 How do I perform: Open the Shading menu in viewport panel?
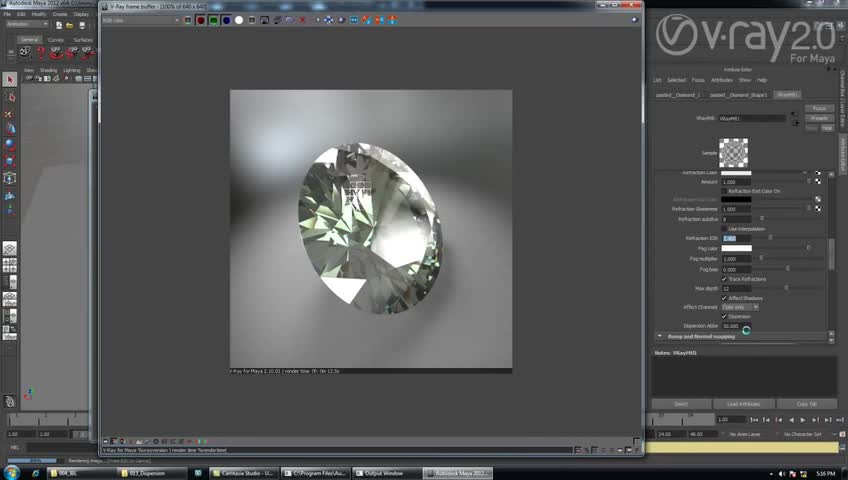click(48, 70)
